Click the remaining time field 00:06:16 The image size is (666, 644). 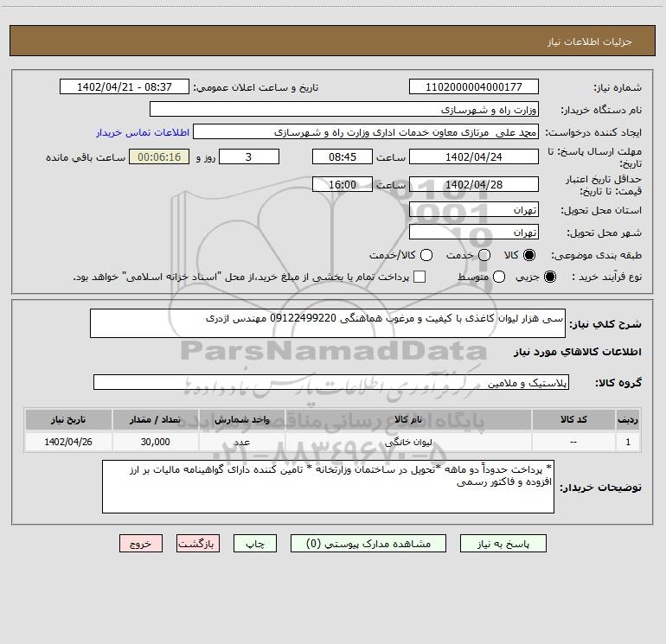(x=159, y=156)
